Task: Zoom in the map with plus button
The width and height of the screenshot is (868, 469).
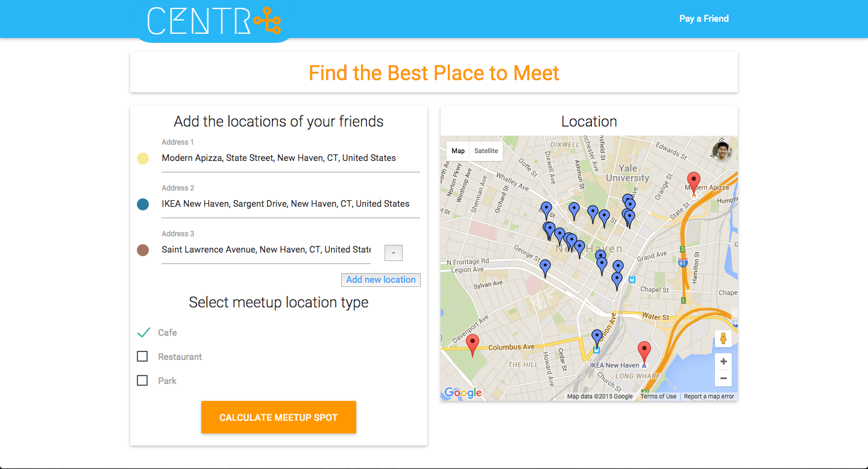Action: pyautogui.click(x=723, y=362)
